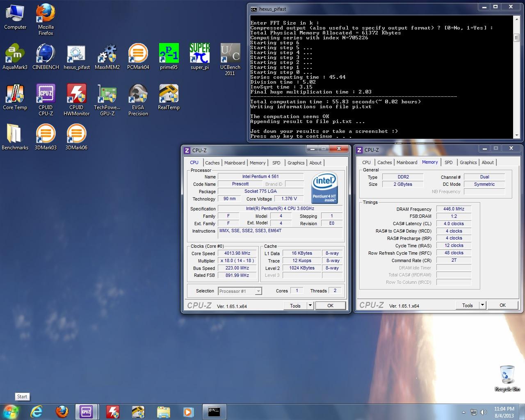Select the 3DMark03 desktop icon
Image resolution: width=525 pixels, height=420 pixels.
click(x=46, y=137)
